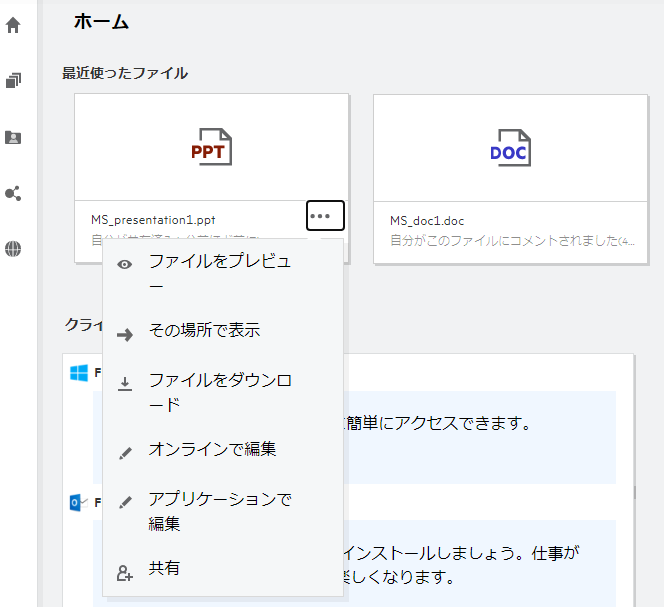Click the Outlook logo icon
The height and width of the screenshot is (607, 664).
[x=79, y=502]
